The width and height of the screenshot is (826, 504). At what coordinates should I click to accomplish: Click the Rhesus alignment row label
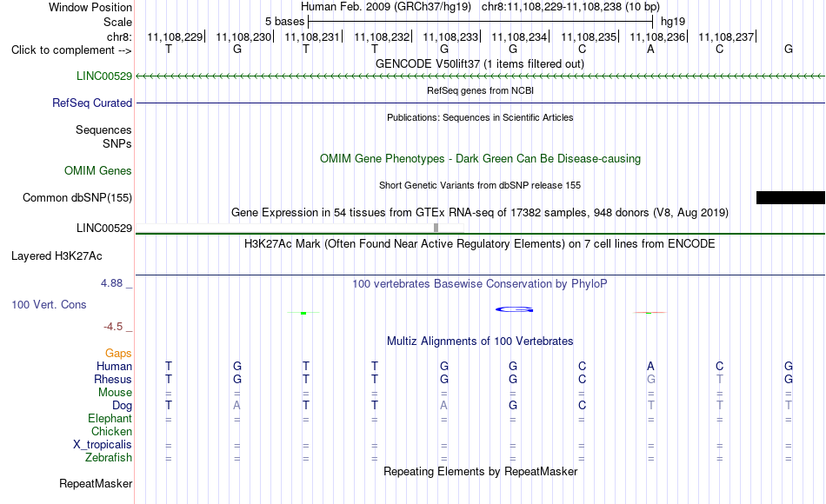point(113,379)
